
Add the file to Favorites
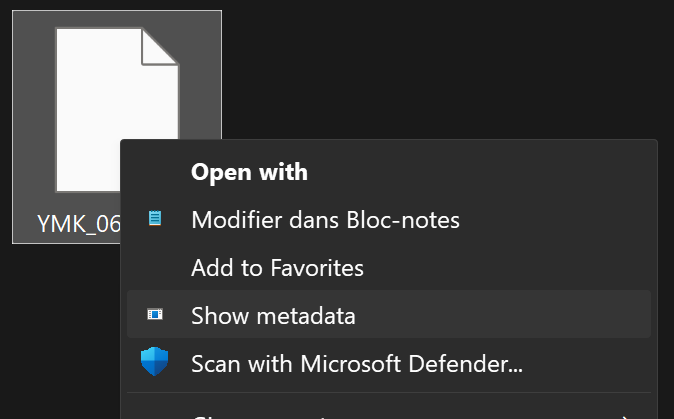277,267
